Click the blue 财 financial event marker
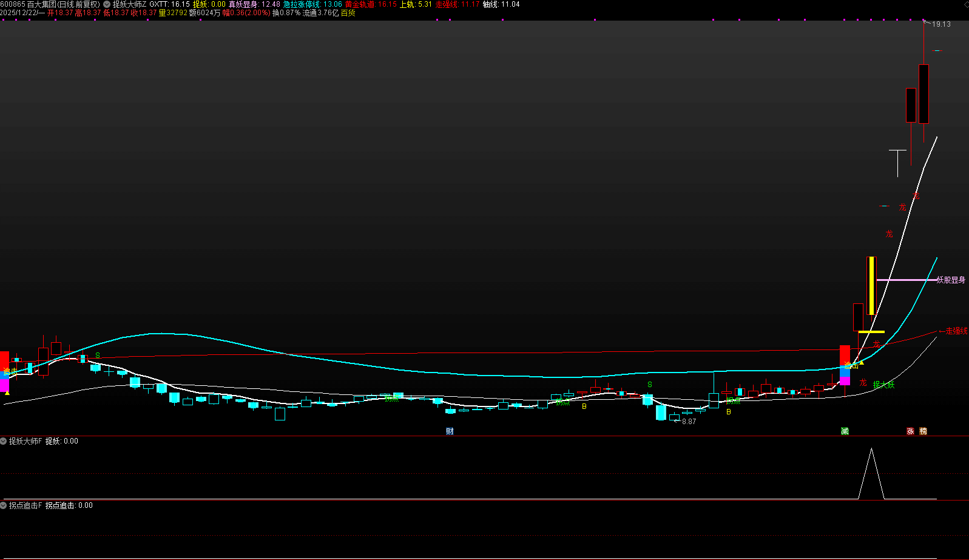The width and height of the screenshot is (969, 560). point(450,431)
